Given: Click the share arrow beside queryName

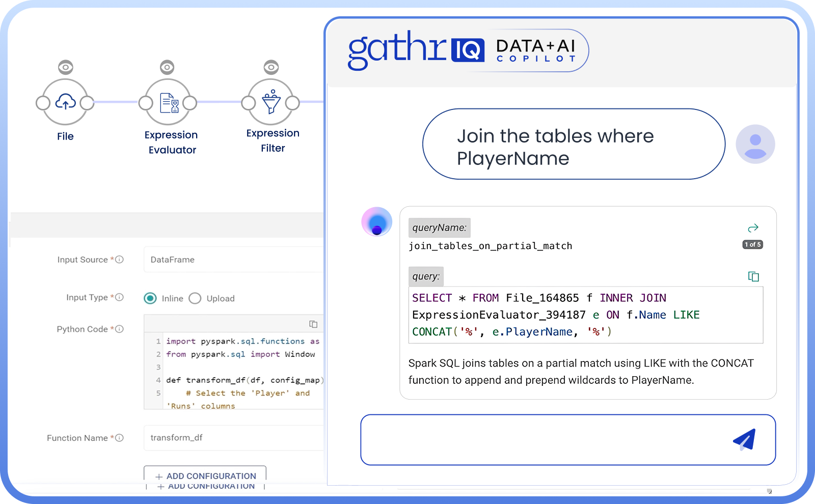Looking at the screenshot, I should click(753, 228).
